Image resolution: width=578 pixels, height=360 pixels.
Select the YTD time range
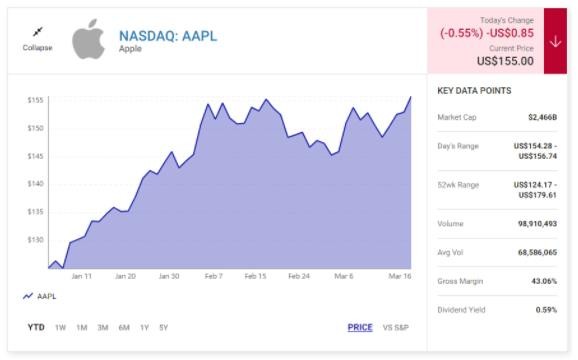(x=36, y=327)
